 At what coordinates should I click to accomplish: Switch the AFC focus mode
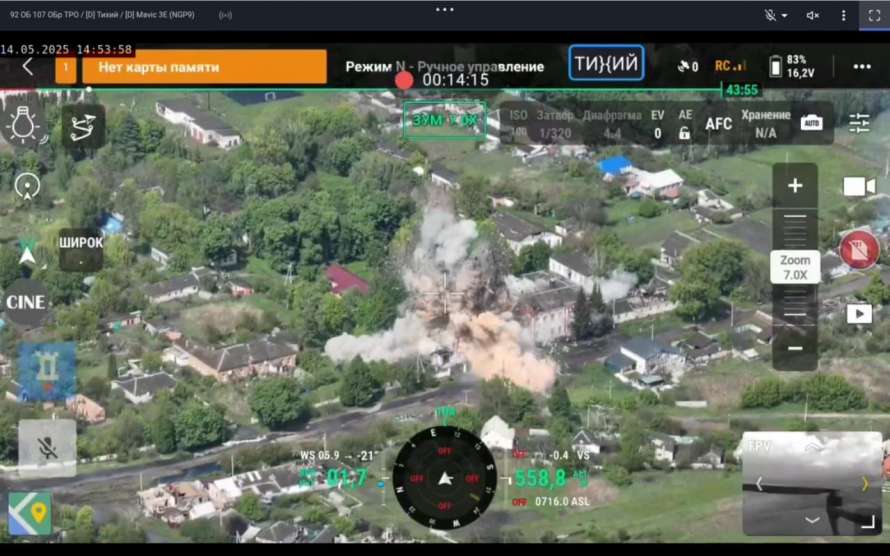click(718, 124)
